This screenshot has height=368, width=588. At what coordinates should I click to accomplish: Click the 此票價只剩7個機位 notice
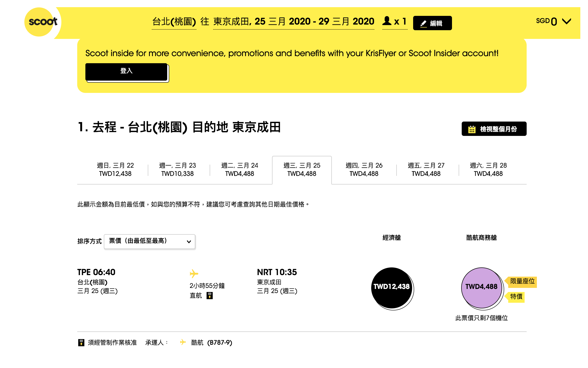click(x=481, y=318)
